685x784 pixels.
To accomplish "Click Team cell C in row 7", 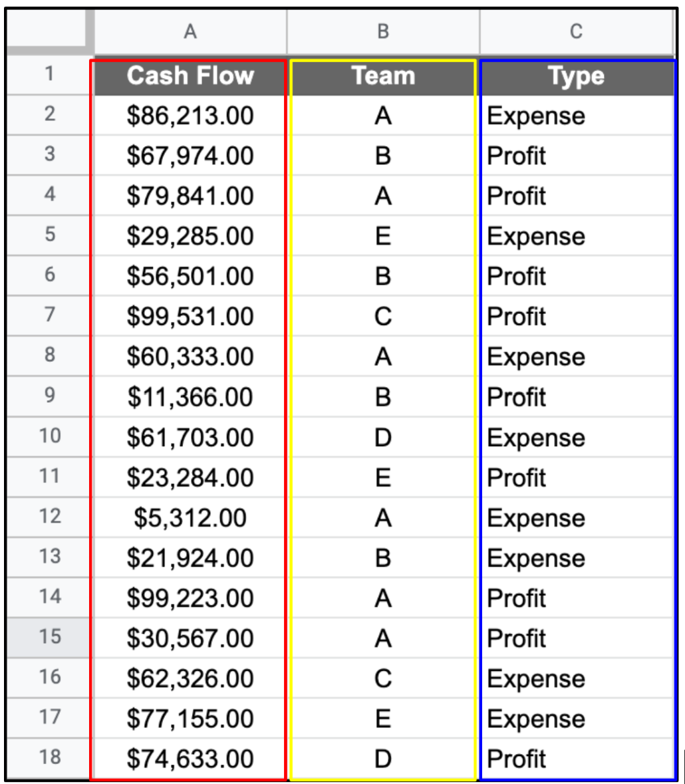I will [x=383, y=317].
